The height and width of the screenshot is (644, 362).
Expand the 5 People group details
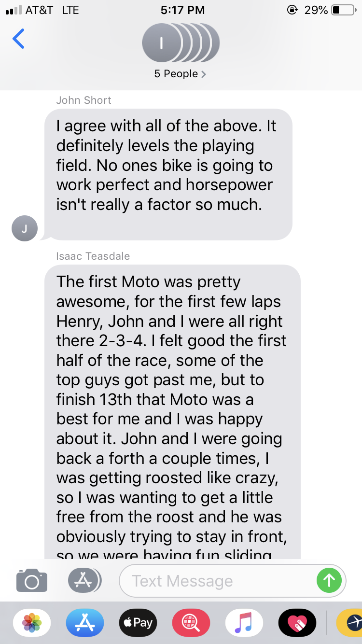(180, 74)
